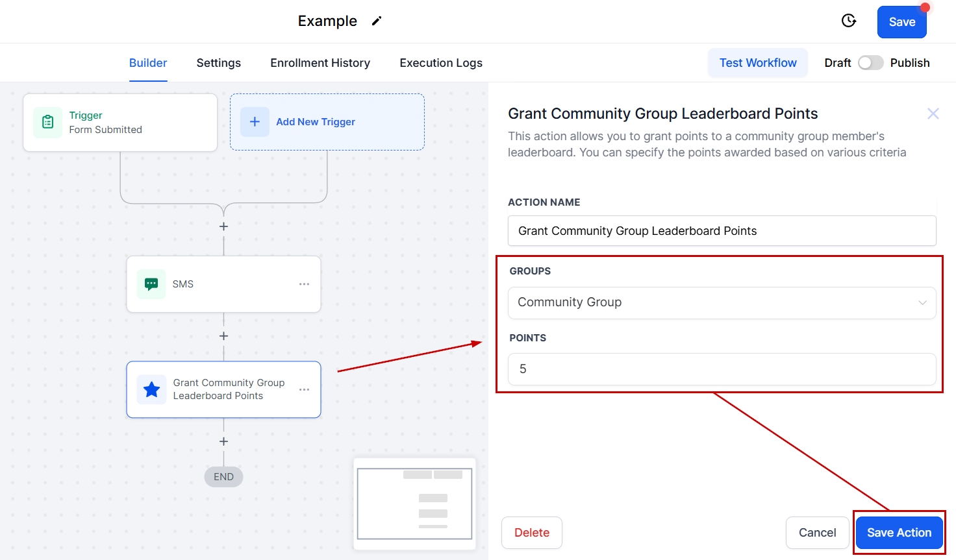Viewport: 956px width, 560px height.
Task: Switch to the Settings tab
Action: pos(218,63)
